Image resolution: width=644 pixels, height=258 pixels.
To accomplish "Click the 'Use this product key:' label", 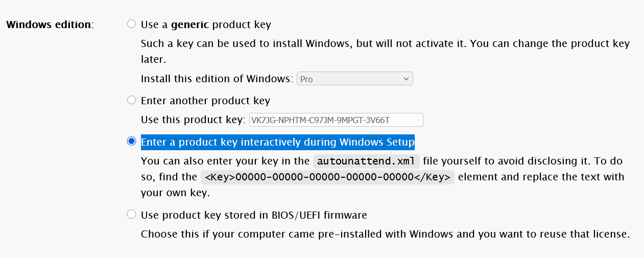I will [193, 120].
